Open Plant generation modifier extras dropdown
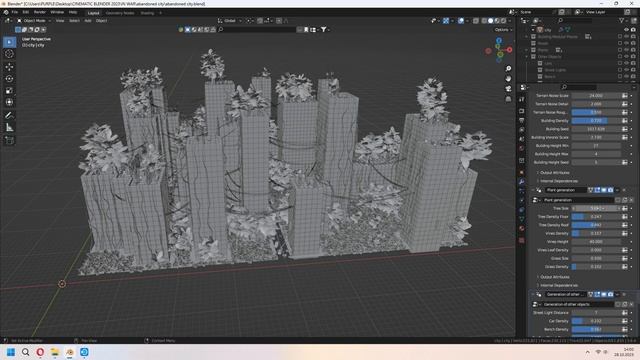640x360 pixels. [617, 190]
